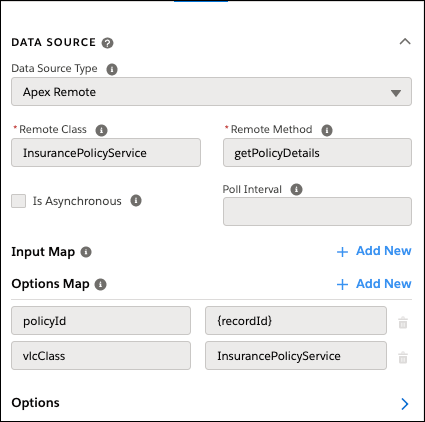Enable the Is Asynchronous checkbox
The height and width of the screenshot is (422, 425).
click(x=18, y=201)
